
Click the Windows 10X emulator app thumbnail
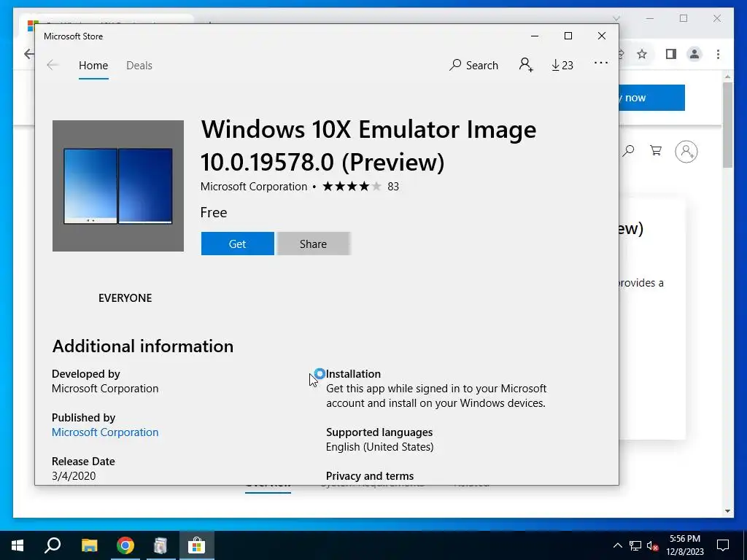[118, 186]
